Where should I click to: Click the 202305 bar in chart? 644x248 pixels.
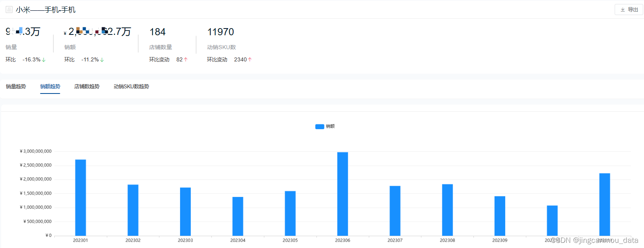click(x=290, y=214)
